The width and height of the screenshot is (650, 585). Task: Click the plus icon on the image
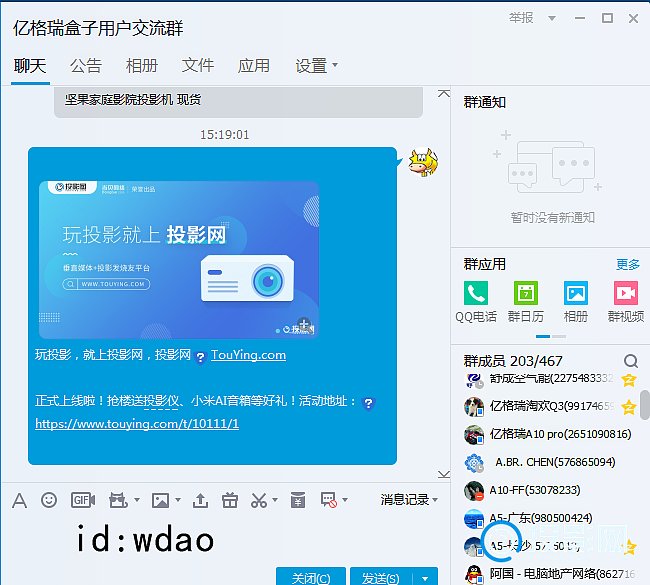tap(304, 324)
